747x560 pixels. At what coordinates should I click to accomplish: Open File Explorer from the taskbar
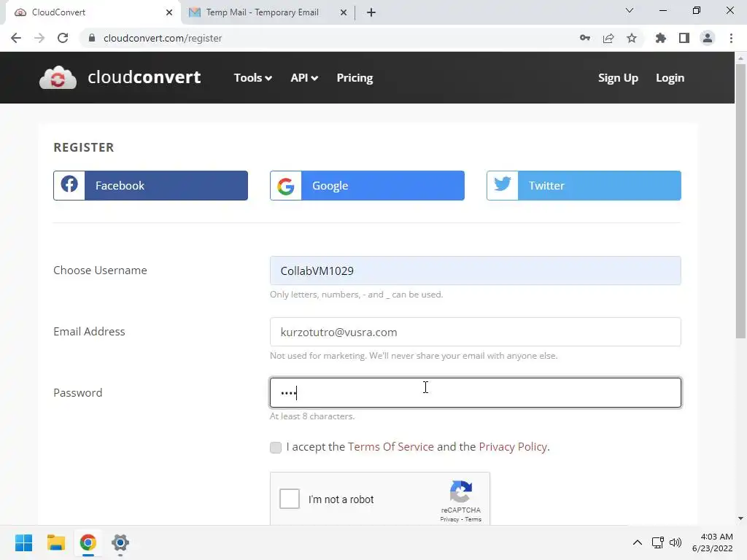click(55, 542)
